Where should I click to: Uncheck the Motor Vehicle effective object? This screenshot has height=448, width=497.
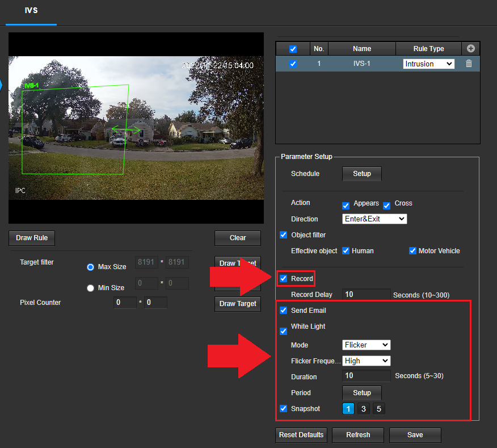tap(412, 250)
